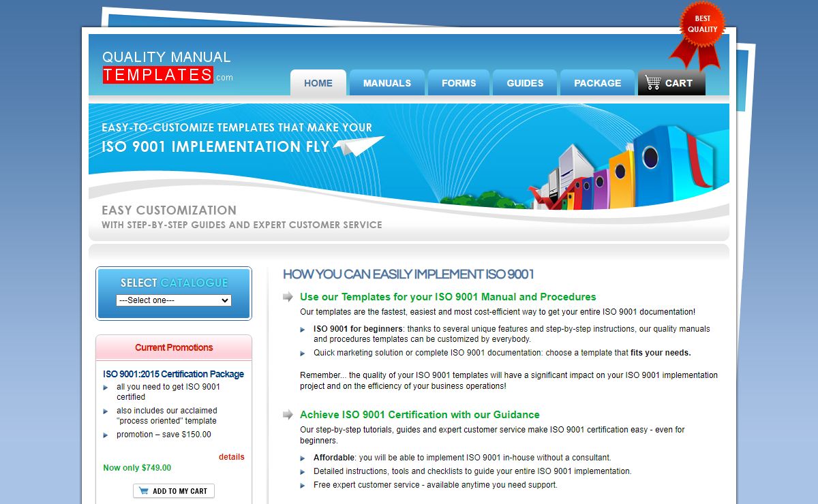Click the Current Promotions header
This screenshot has height=504, width=818.
174,347
